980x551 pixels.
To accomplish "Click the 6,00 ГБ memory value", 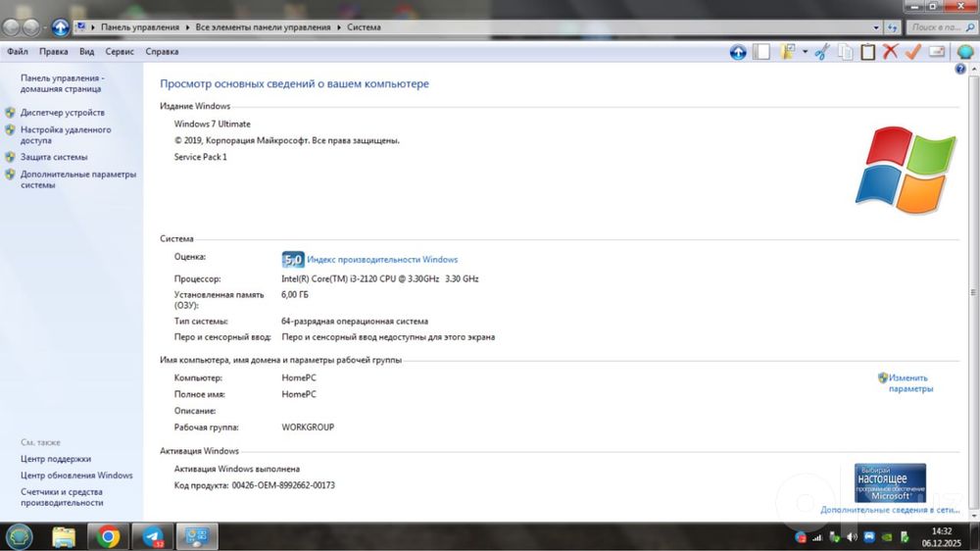I will (x=294, y=294).
